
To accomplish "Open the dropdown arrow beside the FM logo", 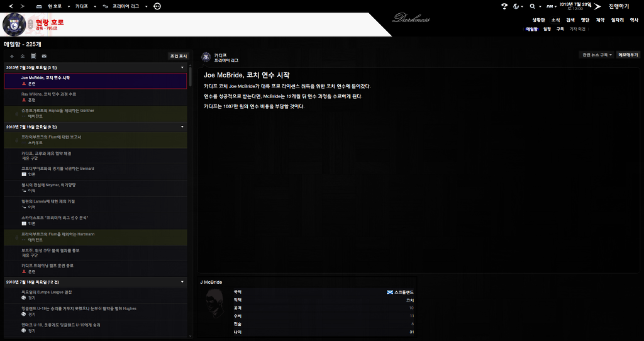I will point(555,6).
